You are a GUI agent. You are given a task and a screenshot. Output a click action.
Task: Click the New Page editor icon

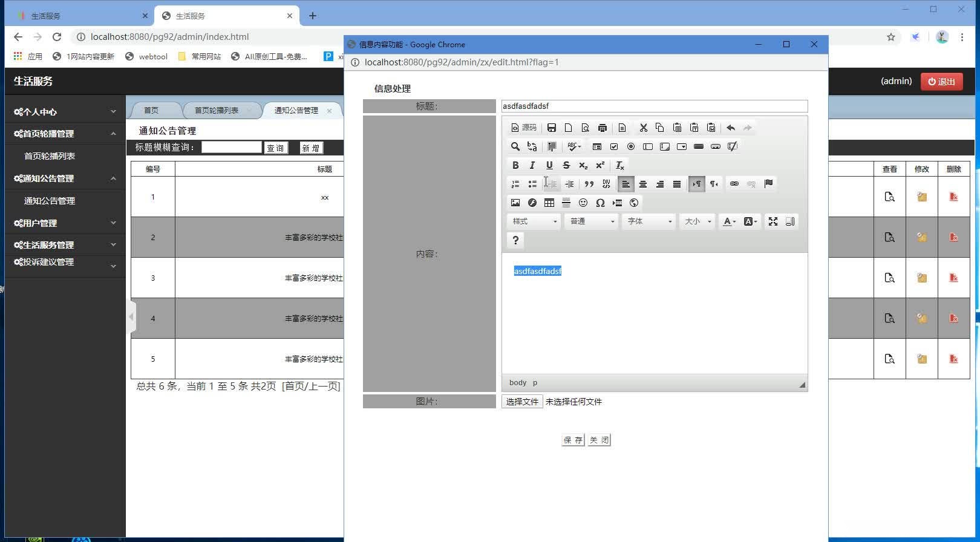pos(568,128)
